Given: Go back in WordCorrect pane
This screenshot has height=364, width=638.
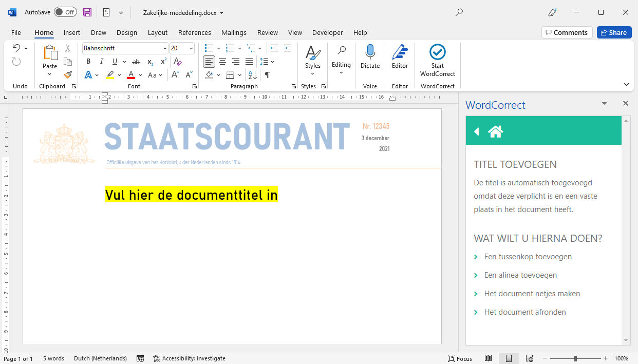Looking at the screenshot, I should click(477, 132).
